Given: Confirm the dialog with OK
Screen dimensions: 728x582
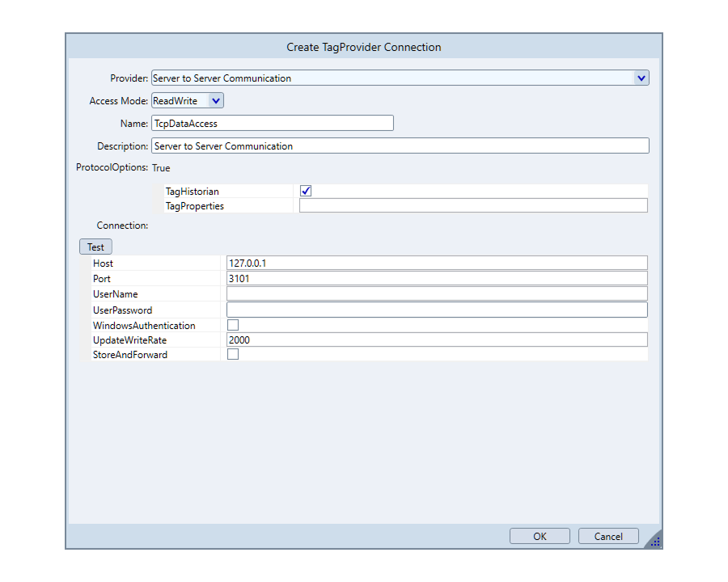Looking at the screenshot, I should pos(540,537).
